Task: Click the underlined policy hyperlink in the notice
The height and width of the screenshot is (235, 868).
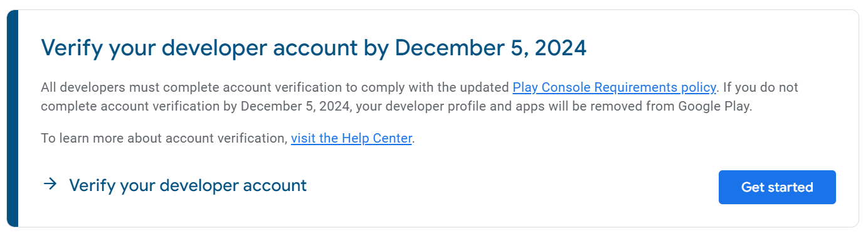Action: click(614, 87)
